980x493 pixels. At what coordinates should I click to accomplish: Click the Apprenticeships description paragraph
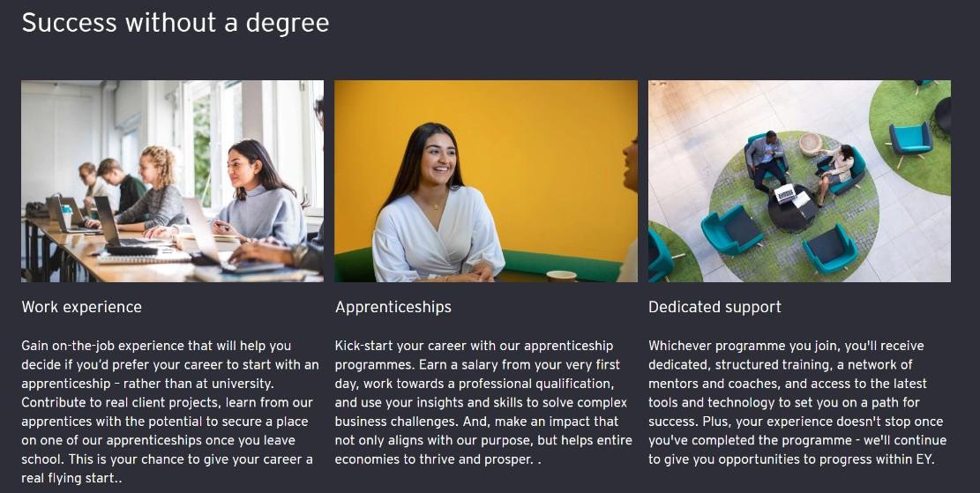click(x=484, y=402)
